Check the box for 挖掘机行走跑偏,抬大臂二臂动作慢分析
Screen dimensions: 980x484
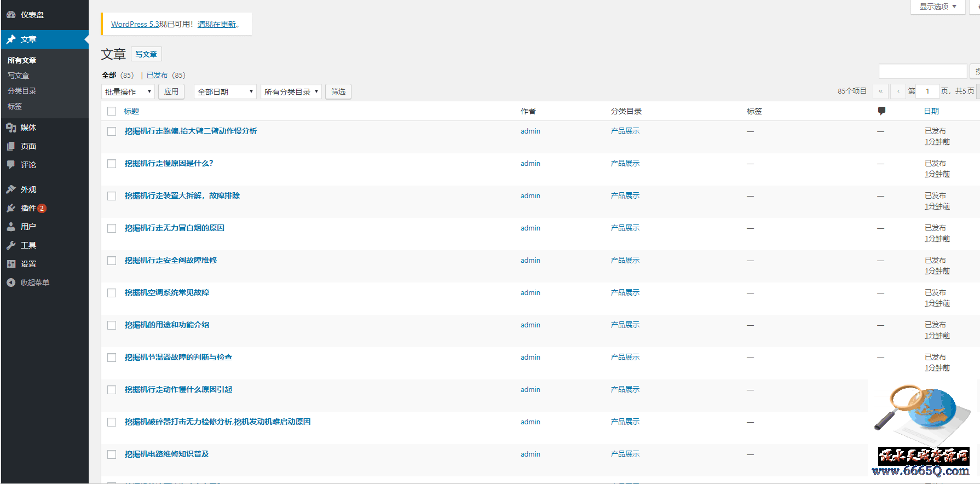coord(112,131)
